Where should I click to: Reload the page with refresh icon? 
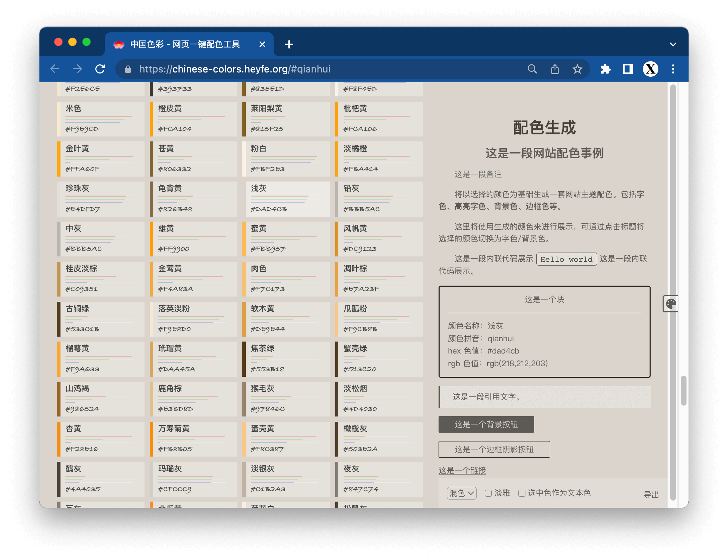(x=100, y=69)
